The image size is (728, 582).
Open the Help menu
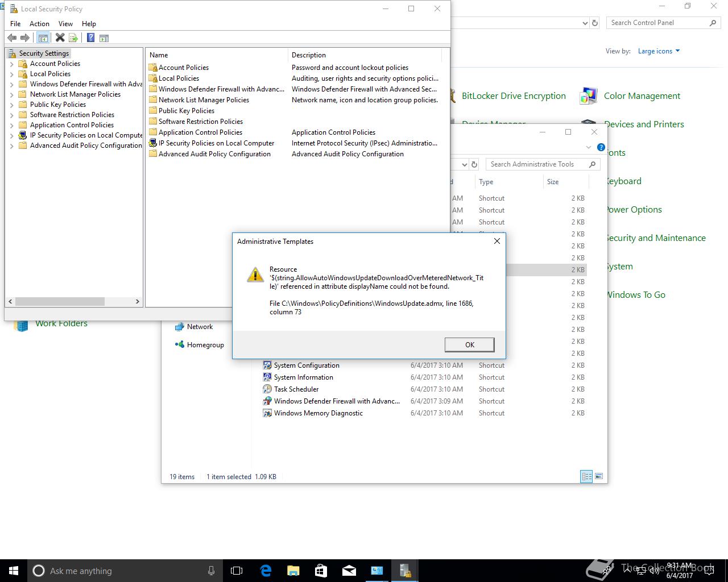point(89,24)
